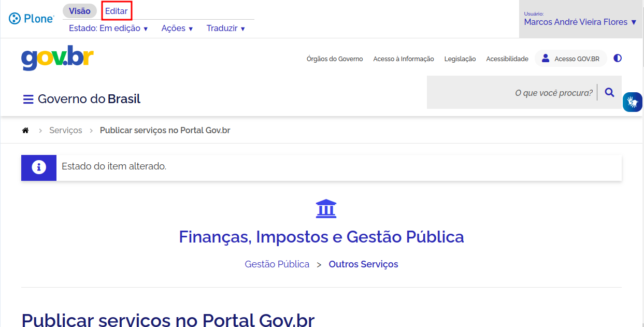
Task: Expand the Traduzir dropdown
Action: tap(225, 29)
